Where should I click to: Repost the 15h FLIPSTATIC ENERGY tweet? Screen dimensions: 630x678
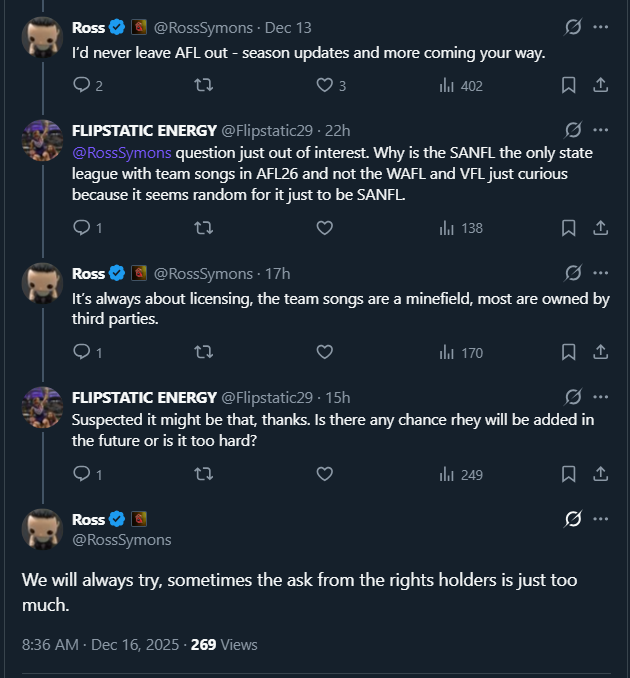(203, 474)
